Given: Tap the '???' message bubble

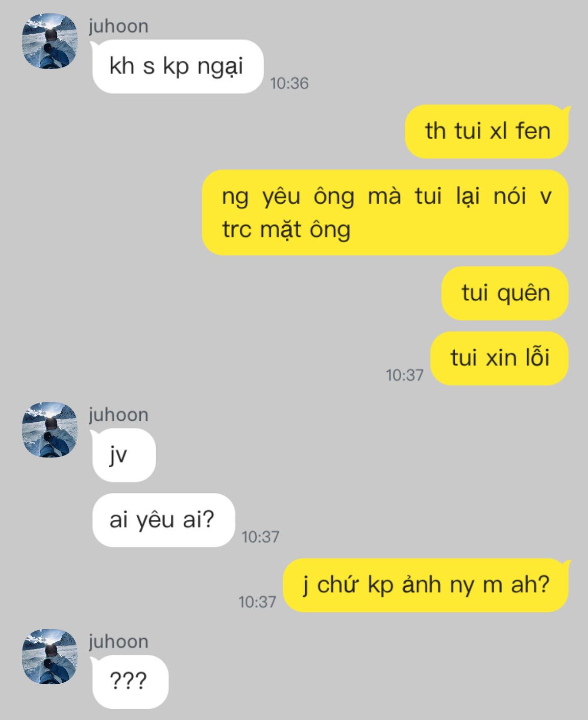Looking at the screenshot, I should 129,682.
